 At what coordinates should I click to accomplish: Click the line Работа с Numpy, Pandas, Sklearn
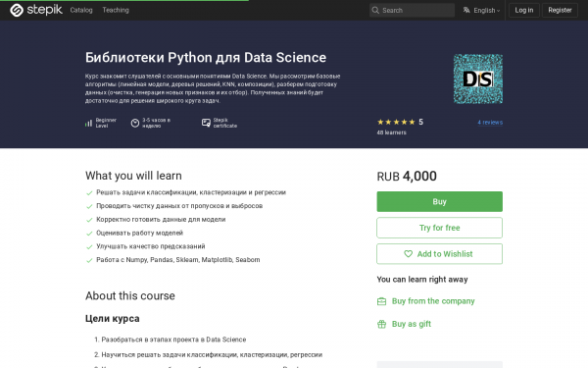point(177,260)
